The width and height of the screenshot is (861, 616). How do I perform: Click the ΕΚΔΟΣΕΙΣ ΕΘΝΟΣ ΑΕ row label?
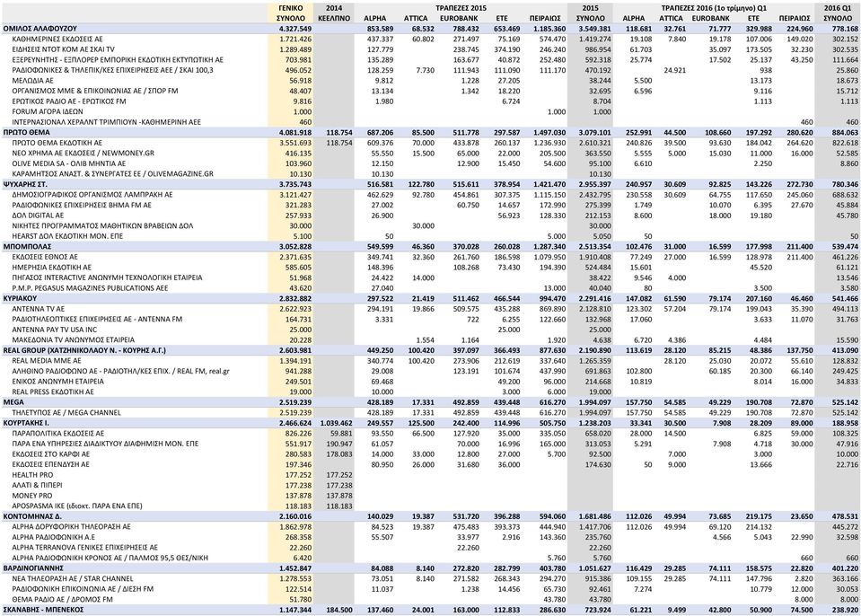click(45, 257)
